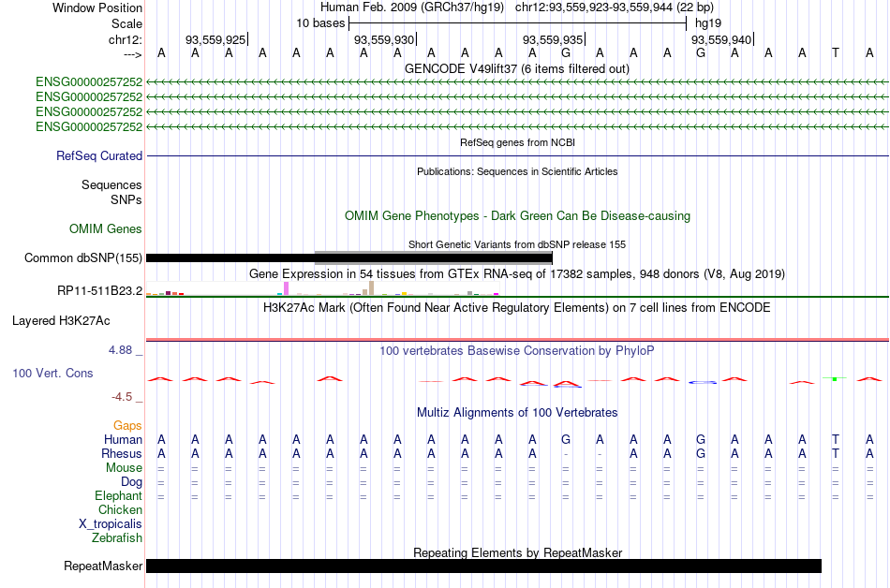The image size is (890, 588).
Task: Click the black Common dbSNP variant bar
Action: coord(349,258)
